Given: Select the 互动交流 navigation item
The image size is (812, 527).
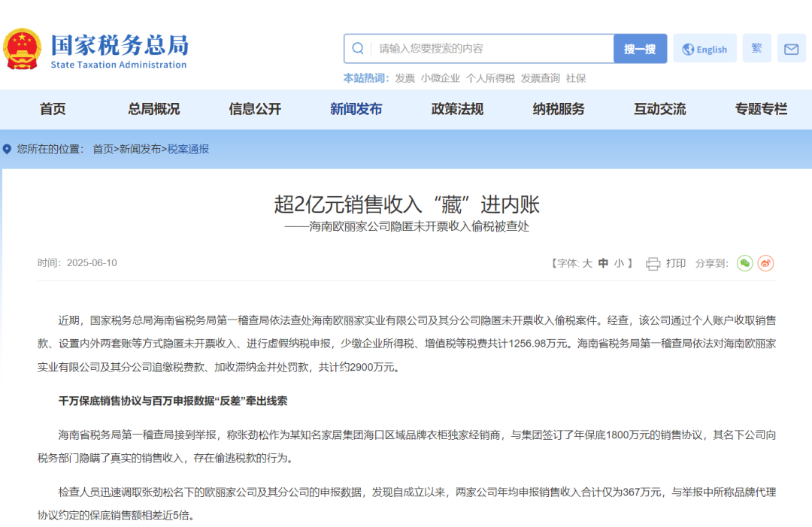Looking at the screenshot, I should pyautogui.click(x=659, y=109).
